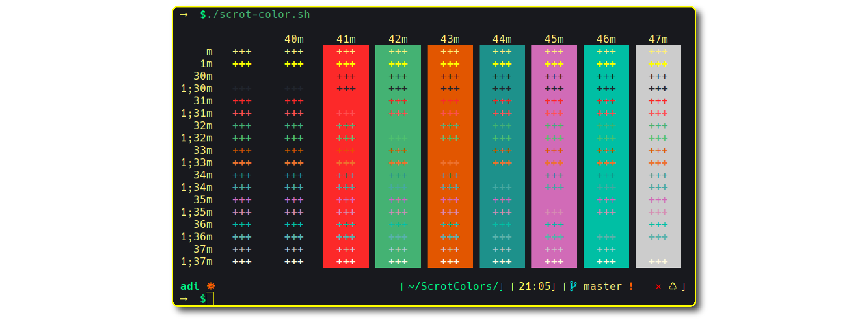Click the 1;37m row label

197,262
